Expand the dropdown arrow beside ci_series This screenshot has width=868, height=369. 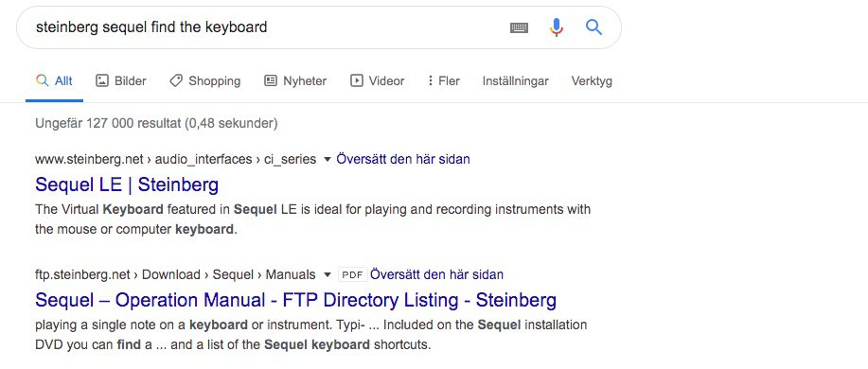[327, 160]
